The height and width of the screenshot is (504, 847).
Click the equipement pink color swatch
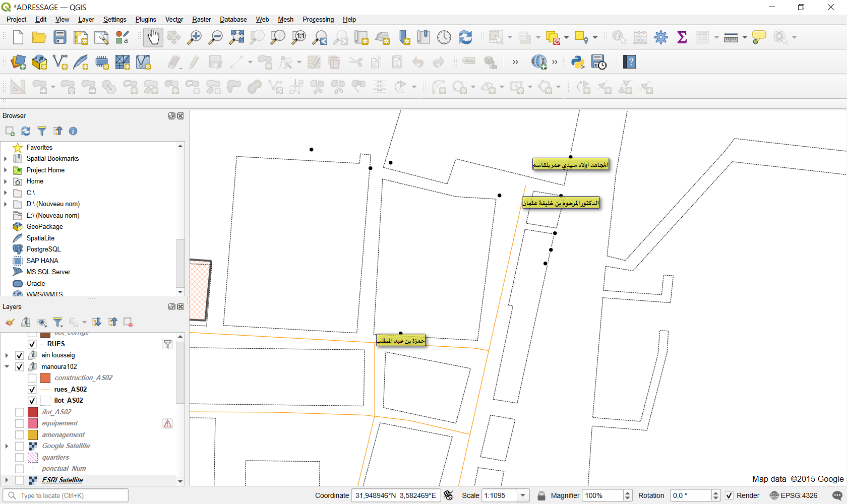[x=33, y=423]
